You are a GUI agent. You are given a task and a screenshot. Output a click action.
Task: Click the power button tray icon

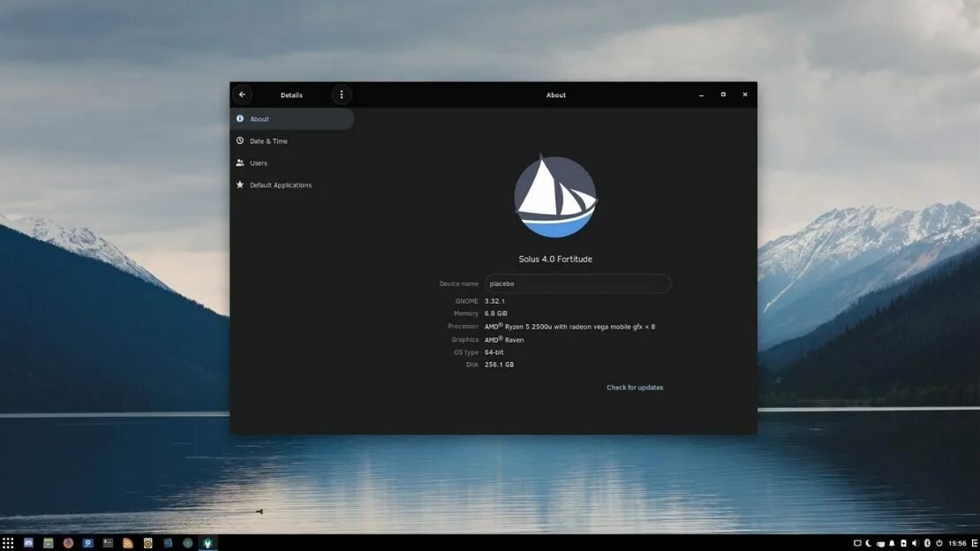tap(939, 543)
